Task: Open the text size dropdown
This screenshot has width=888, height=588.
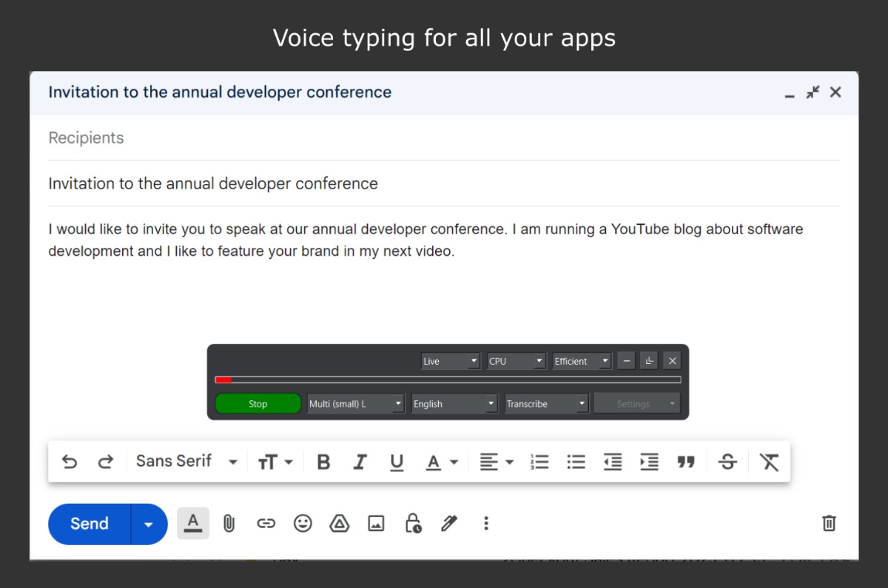Action: 275,462
